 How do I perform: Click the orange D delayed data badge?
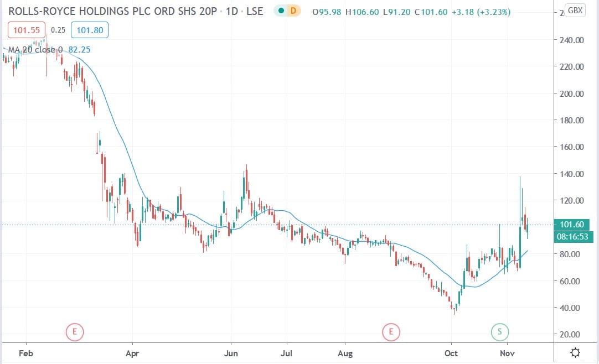point(293,11)
